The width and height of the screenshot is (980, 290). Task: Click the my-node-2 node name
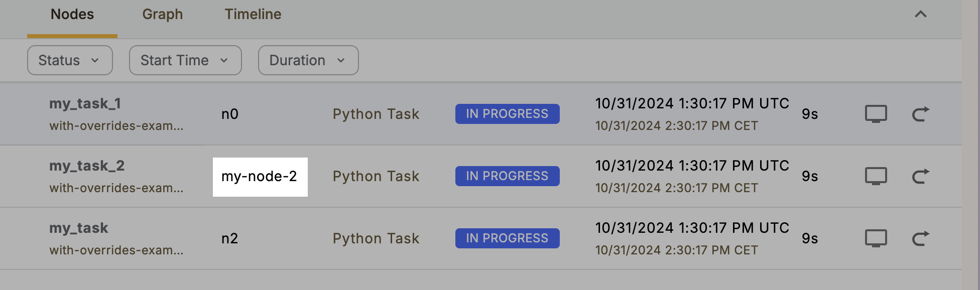(x=260, y=176)
